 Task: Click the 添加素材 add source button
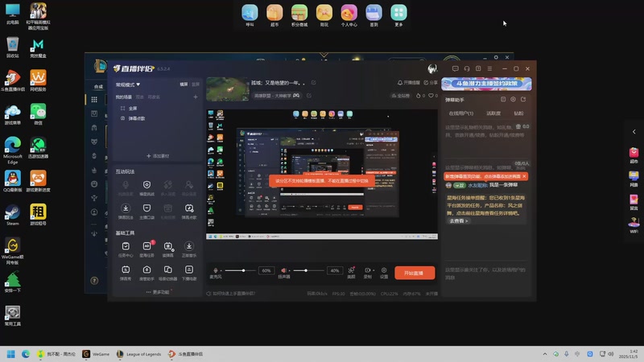click(158, 156)
